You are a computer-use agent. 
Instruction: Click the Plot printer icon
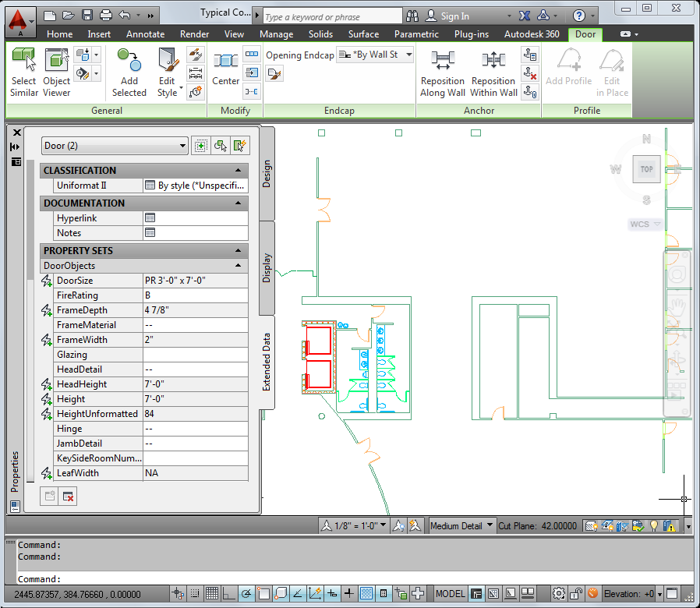pyautogui.click(x=106, y=16)
